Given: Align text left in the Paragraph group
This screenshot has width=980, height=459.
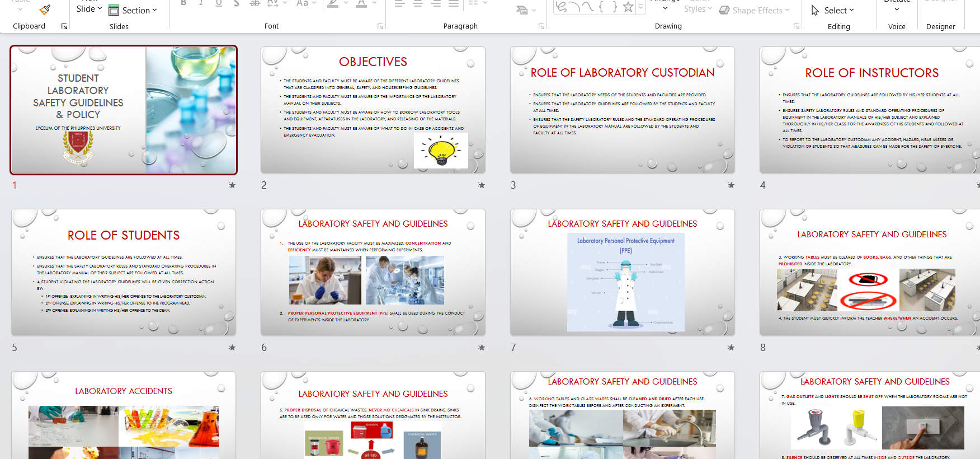Looking at the screenshot, I should pyautogui.click(x=399, y=3).
